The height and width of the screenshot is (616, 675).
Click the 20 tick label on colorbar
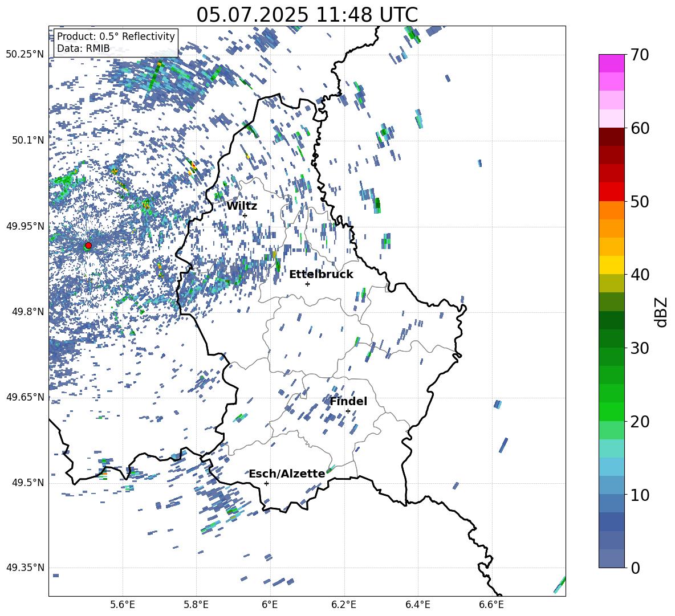coord(640,422)
